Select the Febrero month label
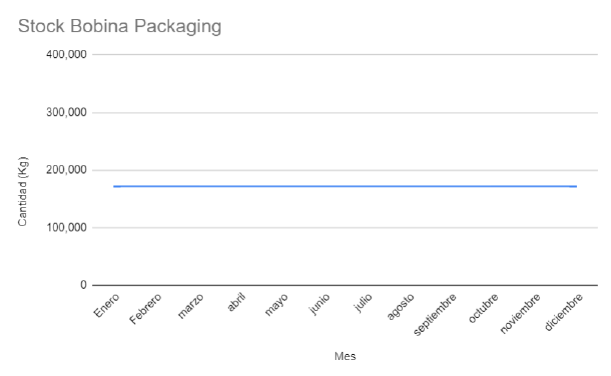 pyautogui.click(x=145, y=309)
